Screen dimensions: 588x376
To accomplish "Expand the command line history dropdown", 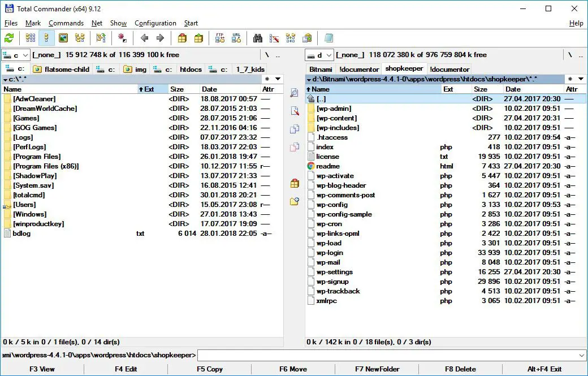I will pos(582,355).
